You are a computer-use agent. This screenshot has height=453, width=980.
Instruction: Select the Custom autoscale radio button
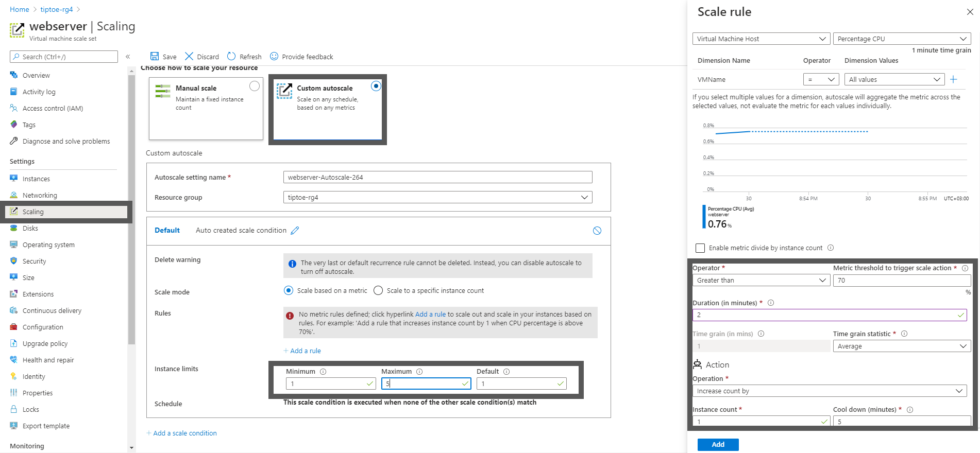click(376, 86)
